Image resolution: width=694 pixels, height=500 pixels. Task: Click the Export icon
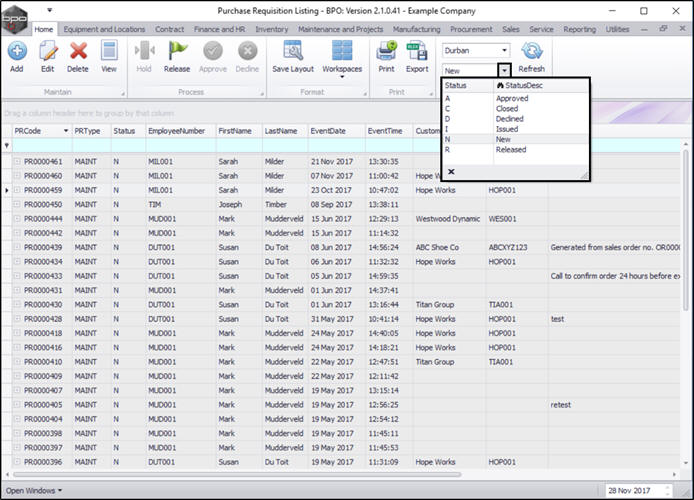pyautogui.click(x=417, y=51)
